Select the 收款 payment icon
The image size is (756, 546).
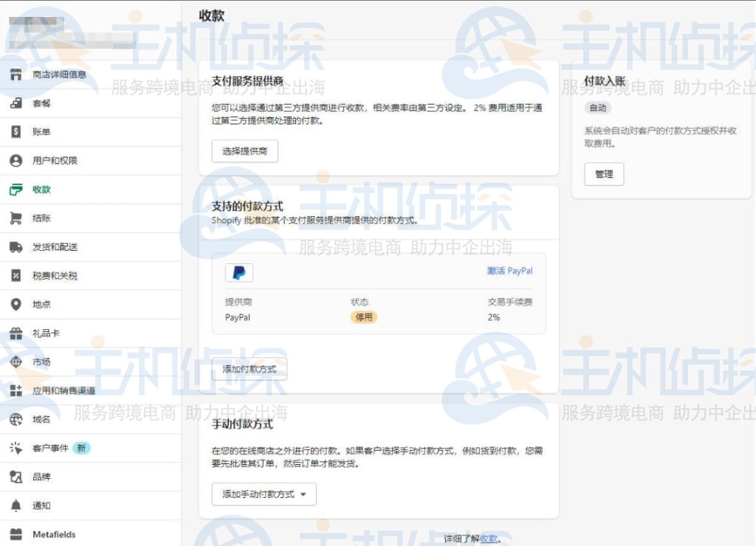coord(15,189)
